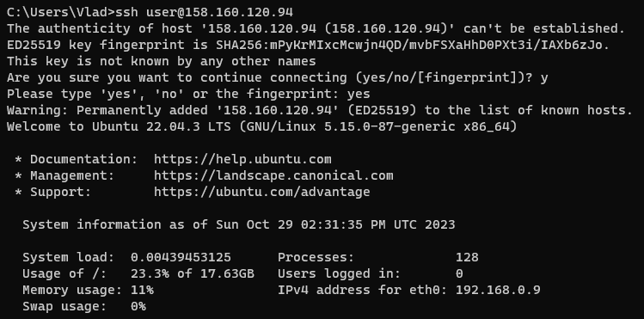Click the Welcome to Ubuntu 22.04.3 line
Viewport: 644px width, 319px height.
coord(262,126)
